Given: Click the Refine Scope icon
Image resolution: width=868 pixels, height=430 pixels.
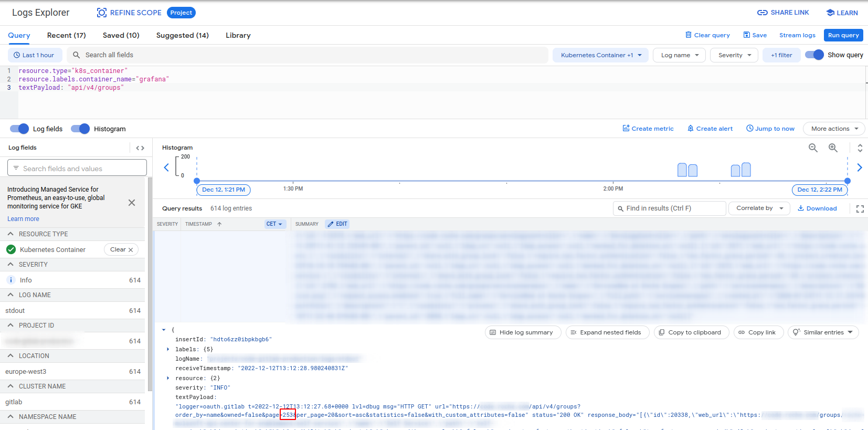Looking at the screenshot, I should 101,13.
